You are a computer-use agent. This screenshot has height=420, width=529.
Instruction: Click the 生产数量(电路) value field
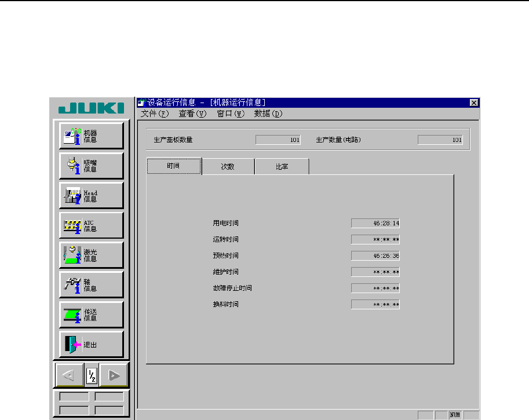click(440, 140)
